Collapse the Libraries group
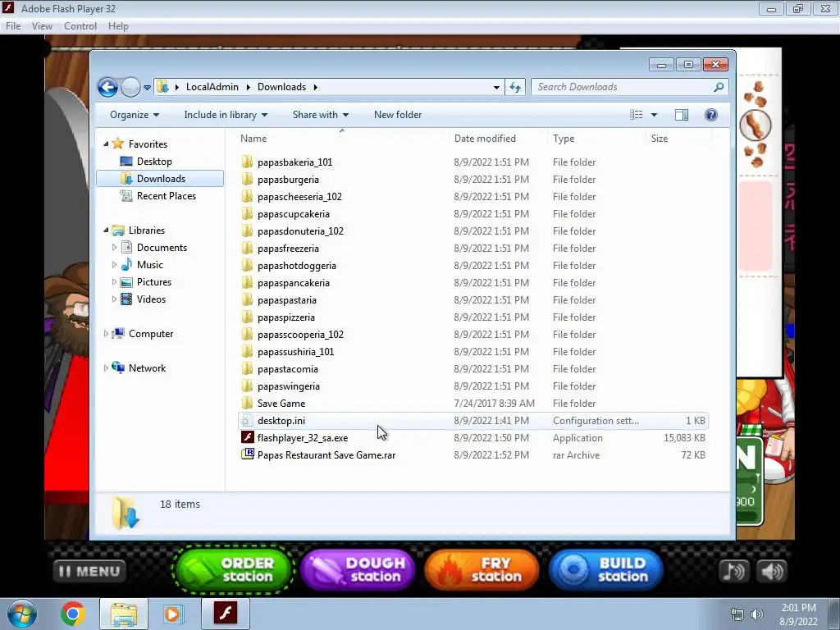The image size is (840, 630). pyautogui.click(x=106, y=230)
